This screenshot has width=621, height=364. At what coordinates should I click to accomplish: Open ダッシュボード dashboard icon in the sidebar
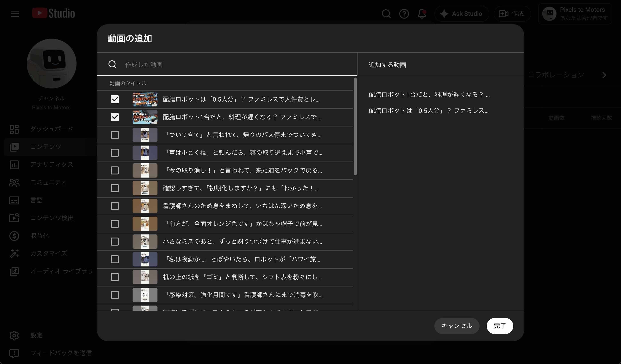tap(14, 129)
